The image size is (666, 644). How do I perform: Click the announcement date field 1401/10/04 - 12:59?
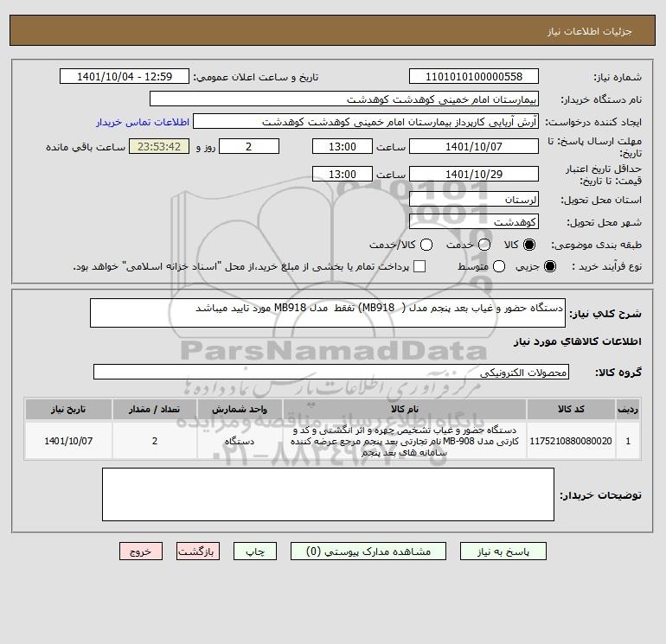(125, 76)
